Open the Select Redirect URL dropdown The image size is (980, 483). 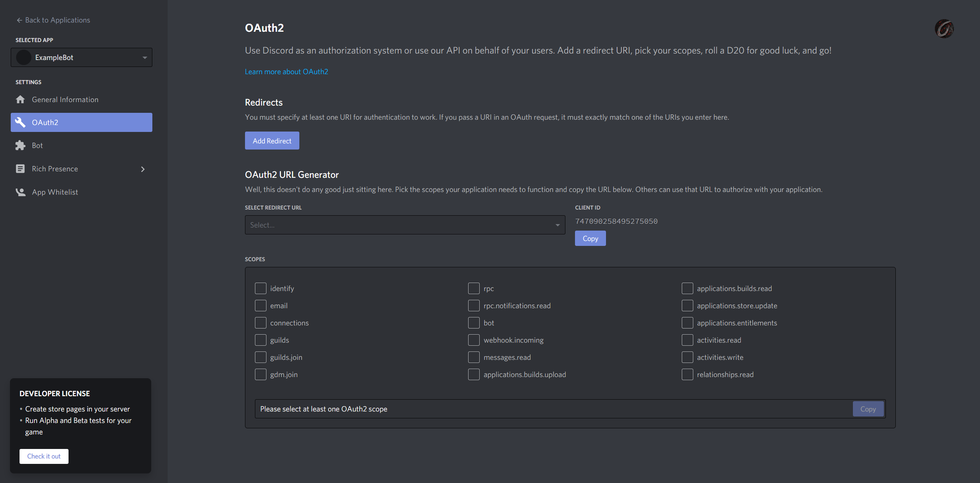point(405,225)
